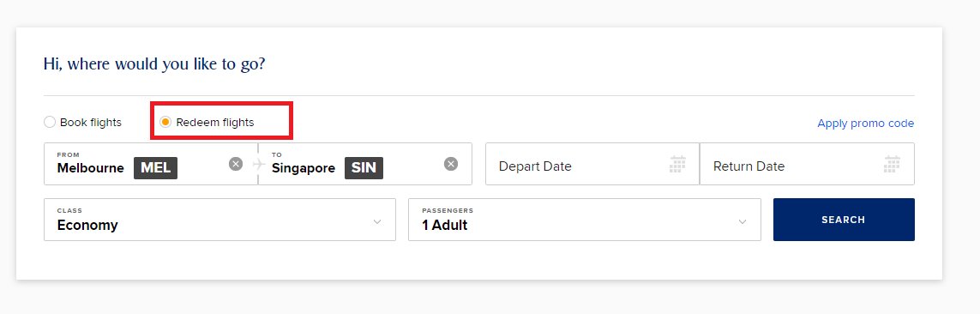This screenshot has width=980, height=314.
Task: Clear the Melbourne origin with the X icon
Action: [236, 164]
